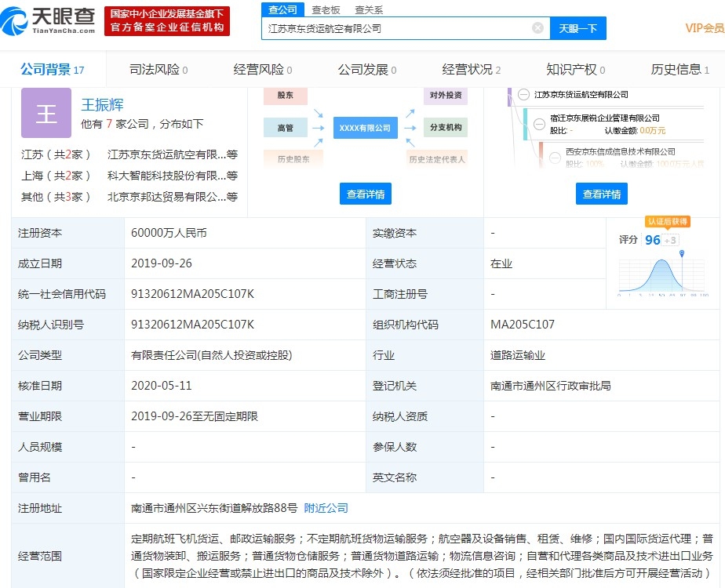Collapse 宿迁京东展锐企业管理有限公司 node
The height and width of the screenshot is (588, 725).
[539, 124]
